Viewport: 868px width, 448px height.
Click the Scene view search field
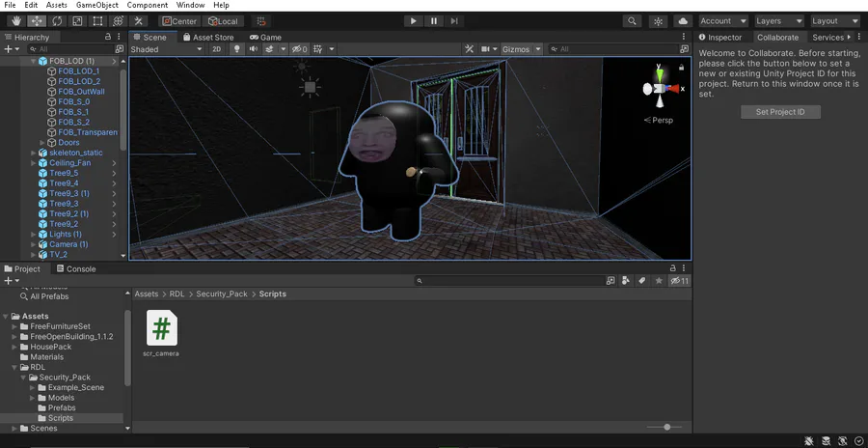(614, 49)
